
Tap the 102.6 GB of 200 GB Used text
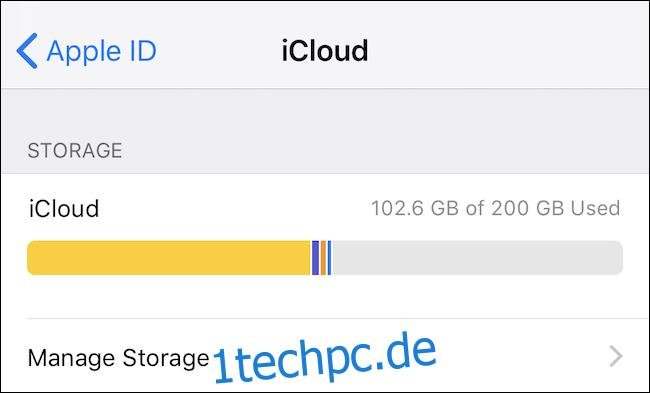495,208
